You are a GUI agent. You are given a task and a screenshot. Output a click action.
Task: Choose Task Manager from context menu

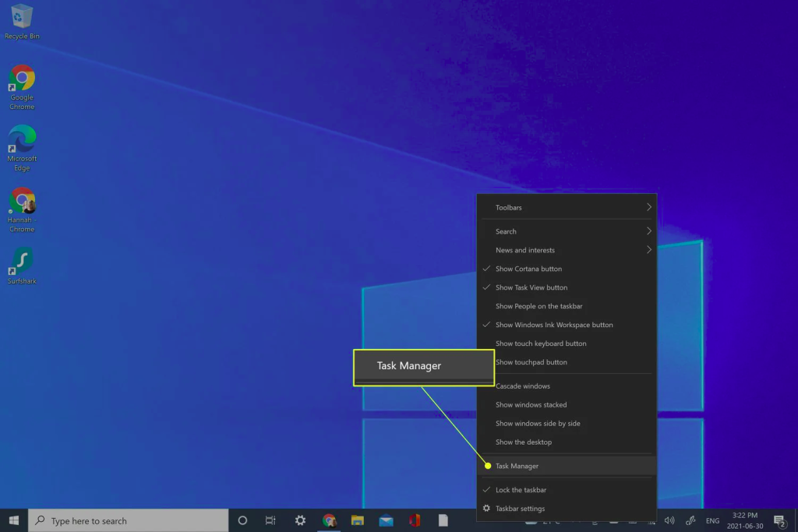517,466
